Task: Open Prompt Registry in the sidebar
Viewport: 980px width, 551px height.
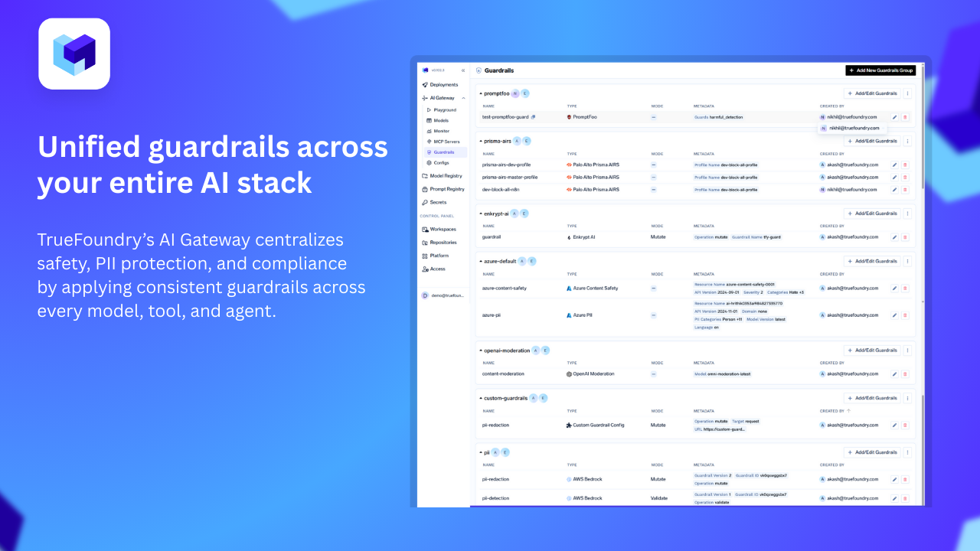Action: [443, 189]
